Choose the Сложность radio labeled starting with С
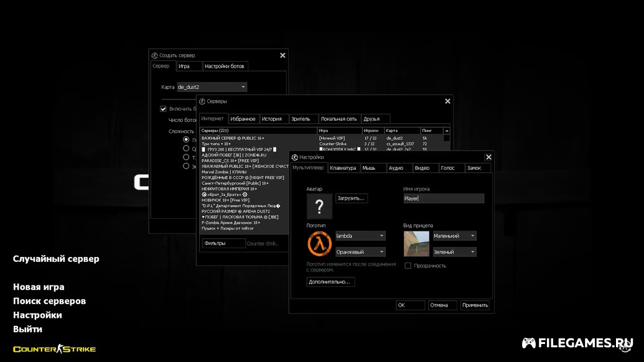644x362 pixels. 186,149
